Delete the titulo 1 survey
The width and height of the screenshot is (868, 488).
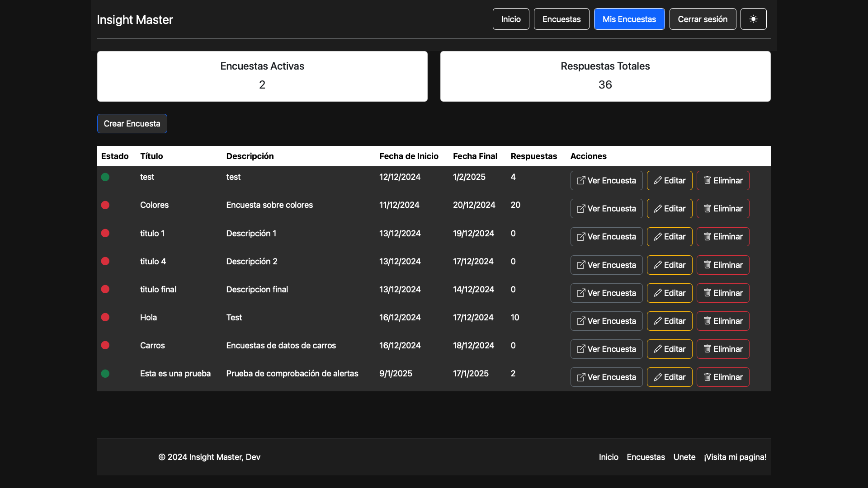coord(723,237)
